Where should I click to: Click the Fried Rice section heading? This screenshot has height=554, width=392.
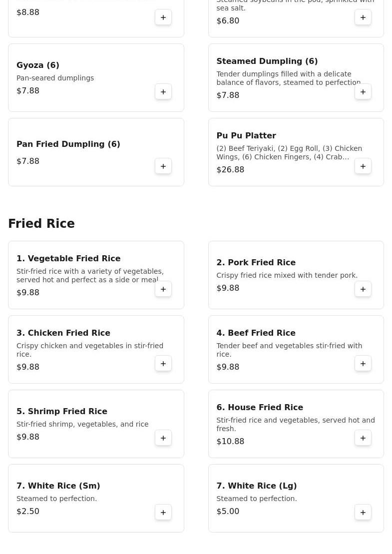(x=41, y=224)
